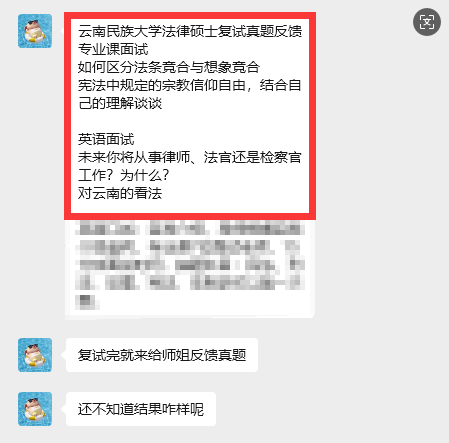Image resolution: width=449 pixels, height=443 pixels.
Task: Click the 工作？为什么？ line
Action: 124,175
